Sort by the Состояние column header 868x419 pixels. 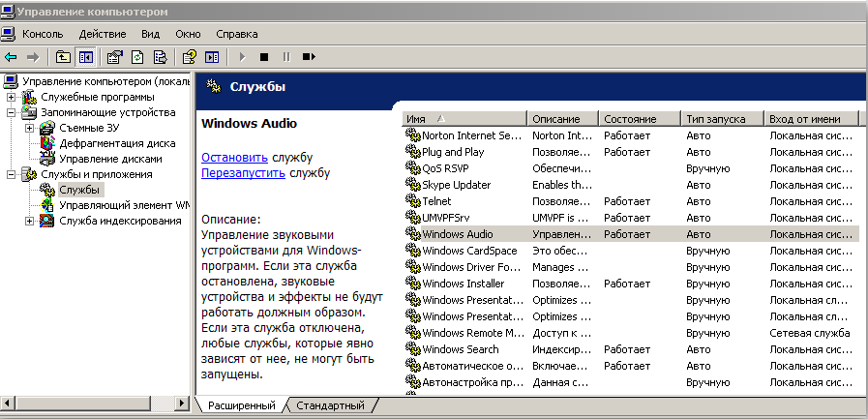tap(640, 118)
